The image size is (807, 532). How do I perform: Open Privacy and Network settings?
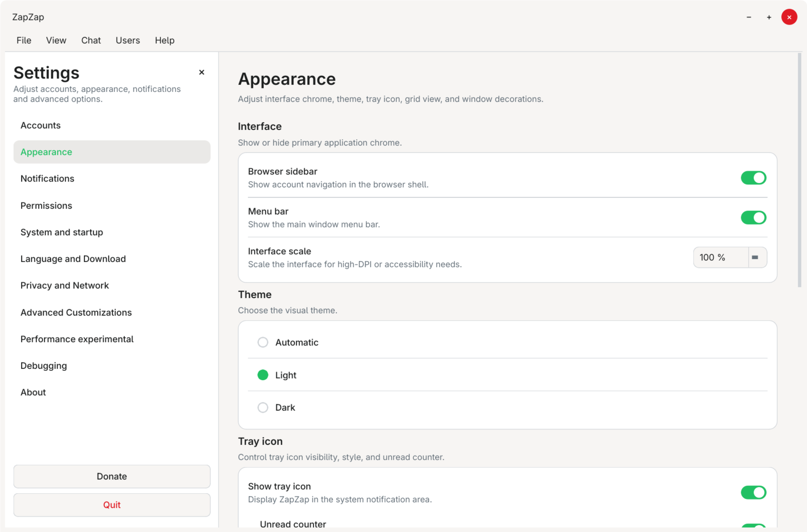click(x=112, y=285)
